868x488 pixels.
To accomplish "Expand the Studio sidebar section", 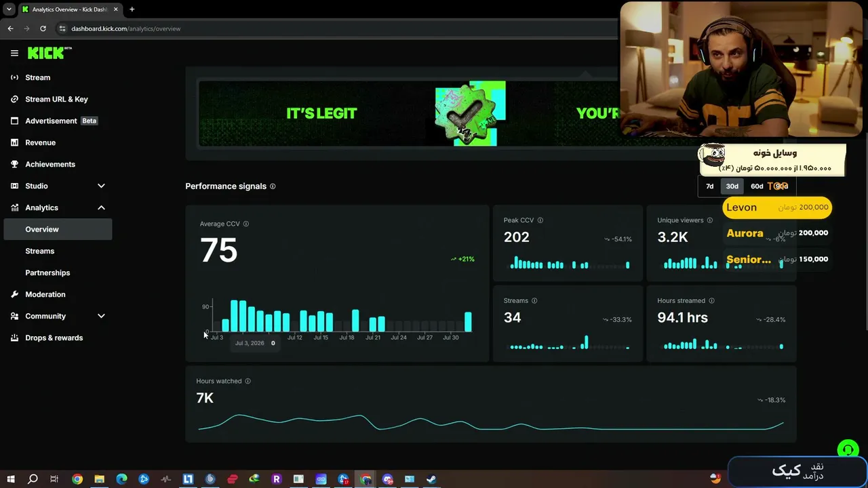I will coord(101,186).
